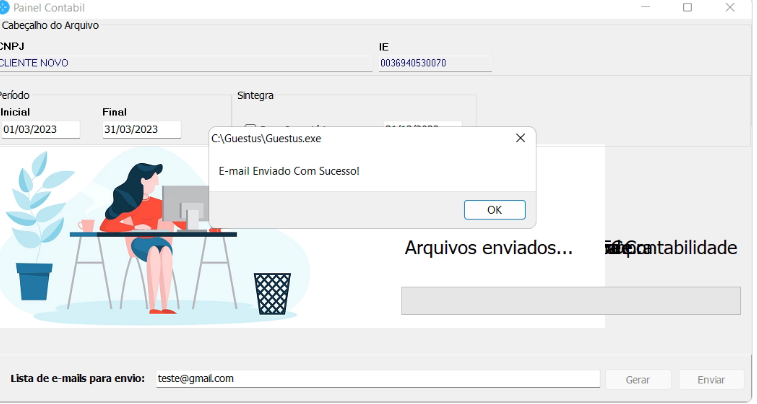Select the CNPJ field showing CLIENTE NOVO

[185, 63]
